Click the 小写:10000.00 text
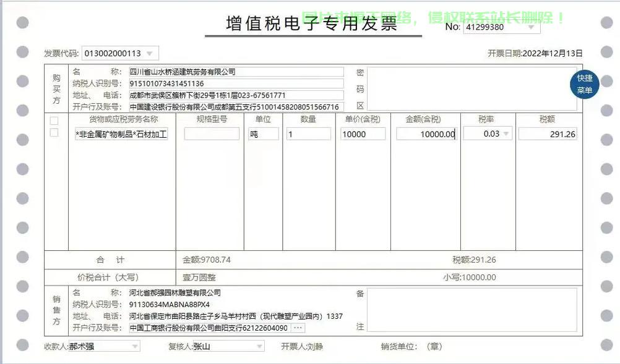 point(470,277)
